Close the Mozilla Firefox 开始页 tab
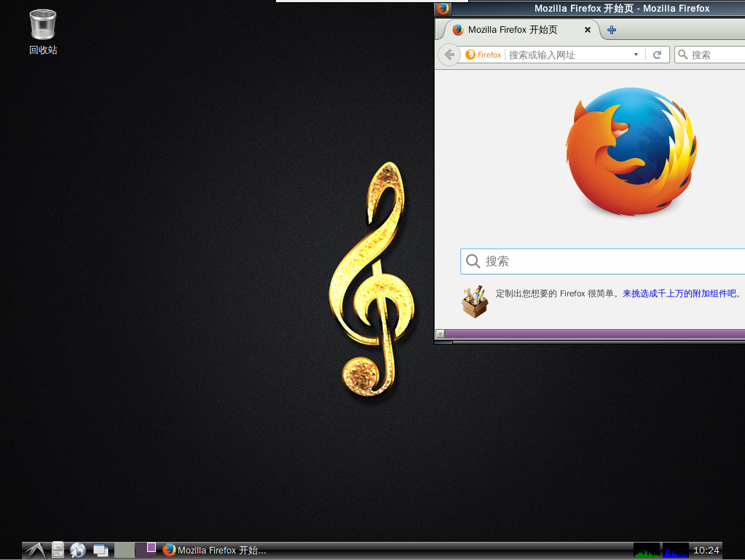 pos(588,30)
